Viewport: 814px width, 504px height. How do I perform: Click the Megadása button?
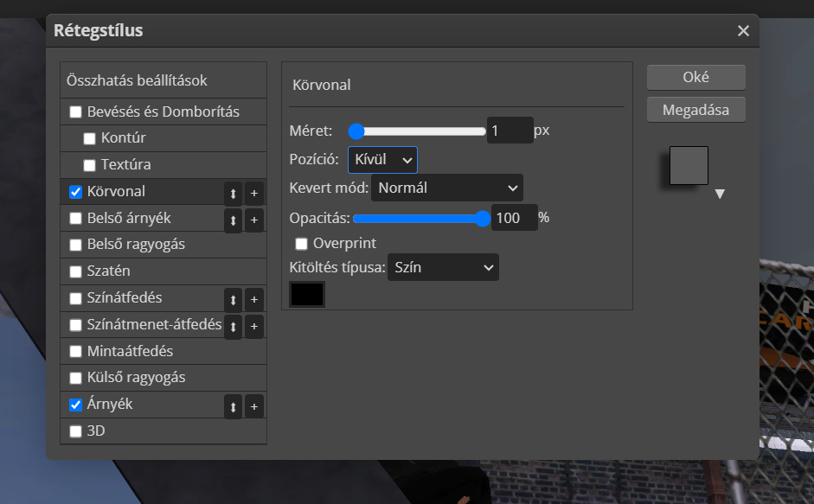695,110
